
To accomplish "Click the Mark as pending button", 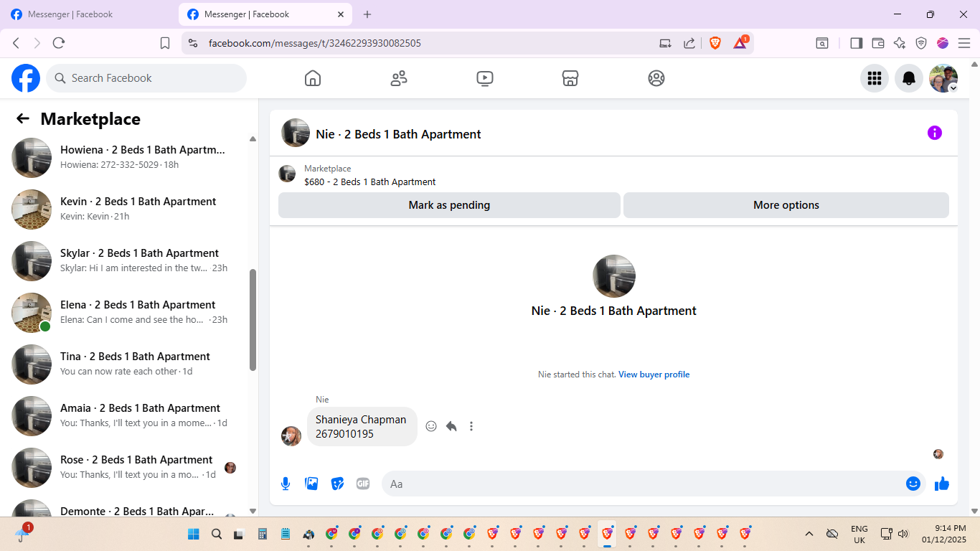I will tap(449, 205).
